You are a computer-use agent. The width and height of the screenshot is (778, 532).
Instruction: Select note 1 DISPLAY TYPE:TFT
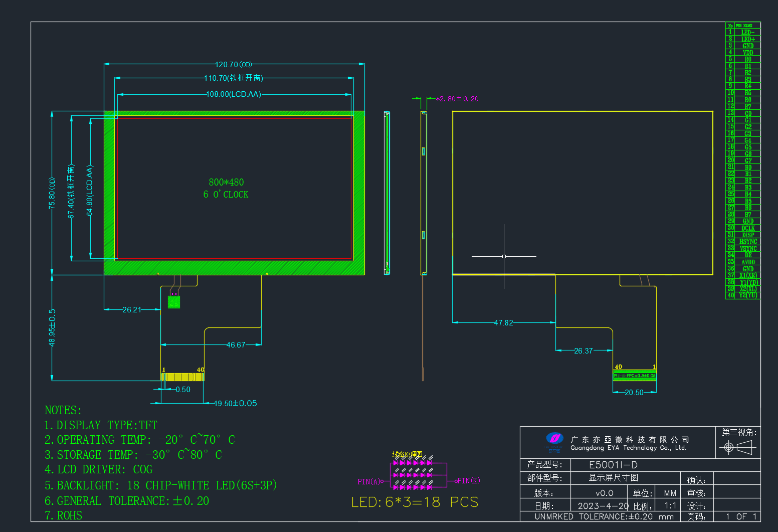pos(101,425)
